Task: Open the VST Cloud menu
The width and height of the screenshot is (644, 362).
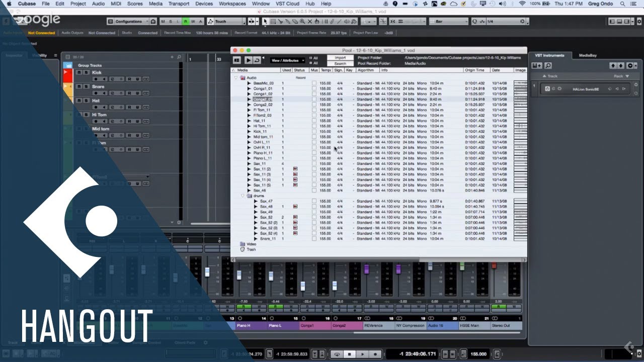Action: point(287,4)
